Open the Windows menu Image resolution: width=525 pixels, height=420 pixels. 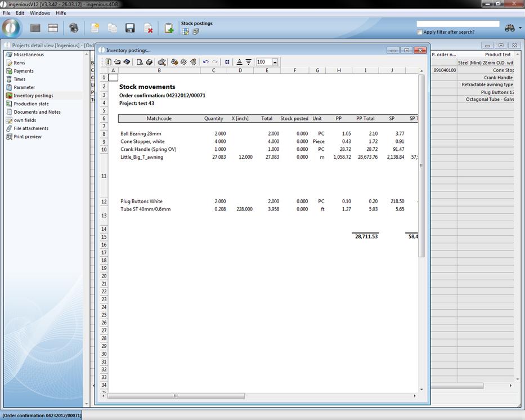point(39,13)
